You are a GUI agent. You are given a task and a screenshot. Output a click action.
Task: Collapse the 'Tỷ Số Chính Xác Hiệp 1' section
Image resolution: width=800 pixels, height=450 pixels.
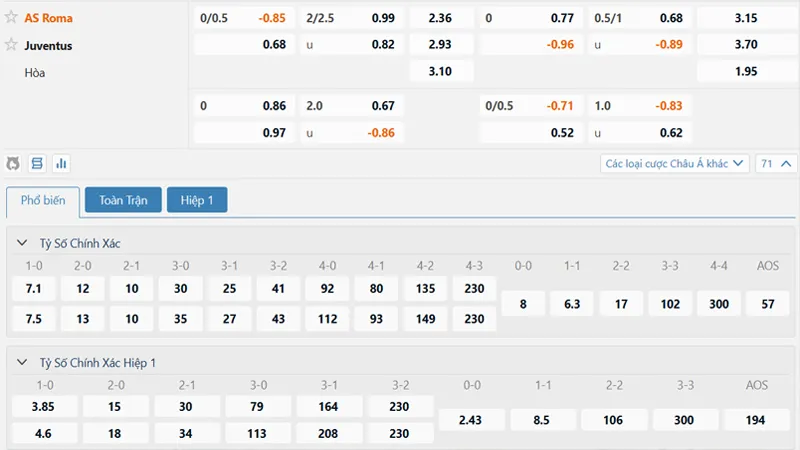click(x=23, y=363)
